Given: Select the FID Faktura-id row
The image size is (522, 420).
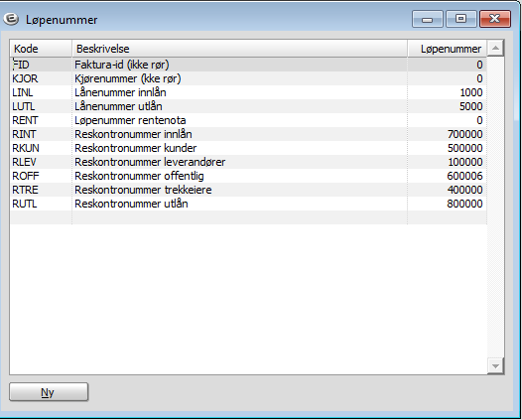Looking at the screenshot, I should (x=248, y=65).
